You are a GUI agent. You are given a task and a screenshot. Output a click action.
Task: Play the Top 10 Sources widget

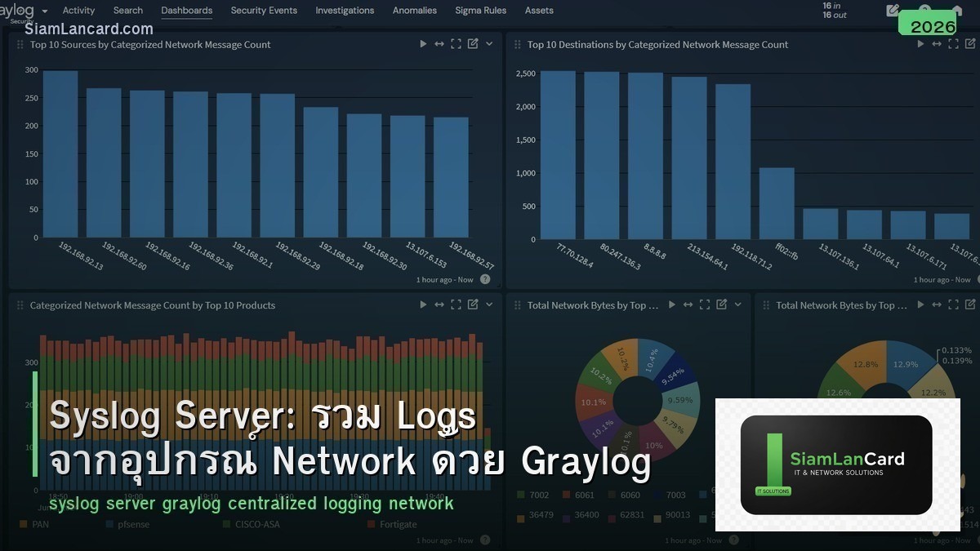[423, 43]
